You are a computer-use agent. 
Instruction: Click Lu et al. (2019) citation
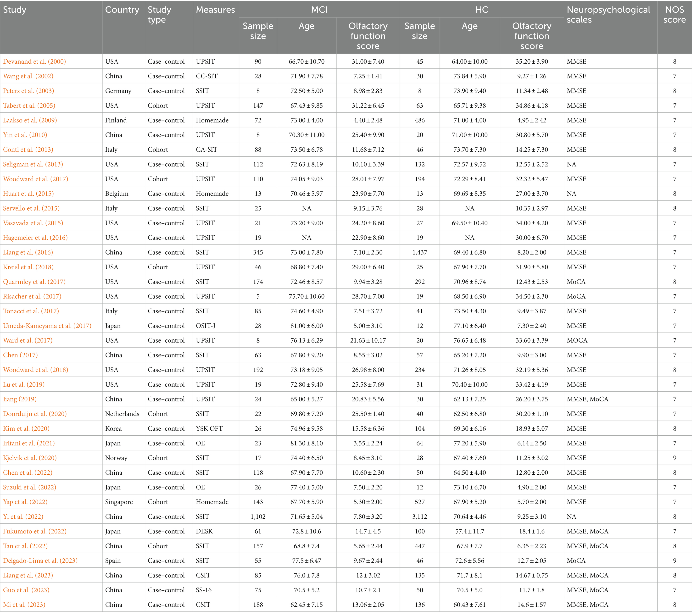24,384
